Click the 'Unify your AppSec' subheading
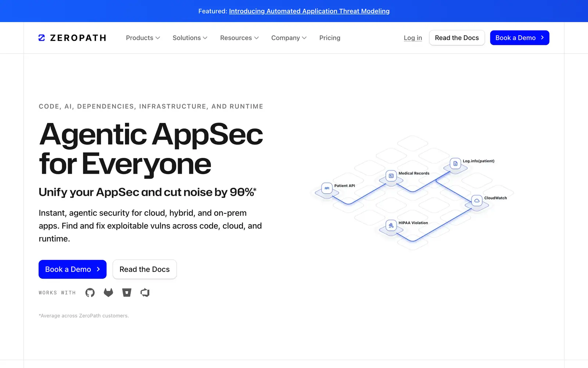The width and height of the screenshot is (588, 368). pos(147,192)
